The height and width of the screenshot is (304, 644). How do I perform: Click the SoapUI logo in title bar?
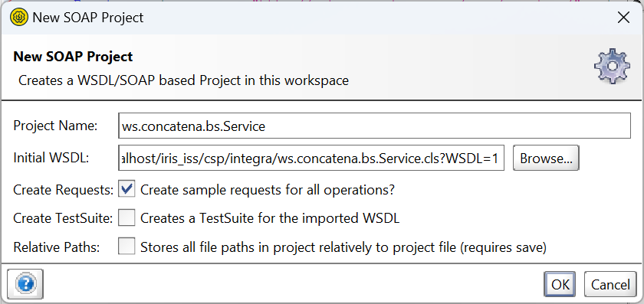coord(19,18)
